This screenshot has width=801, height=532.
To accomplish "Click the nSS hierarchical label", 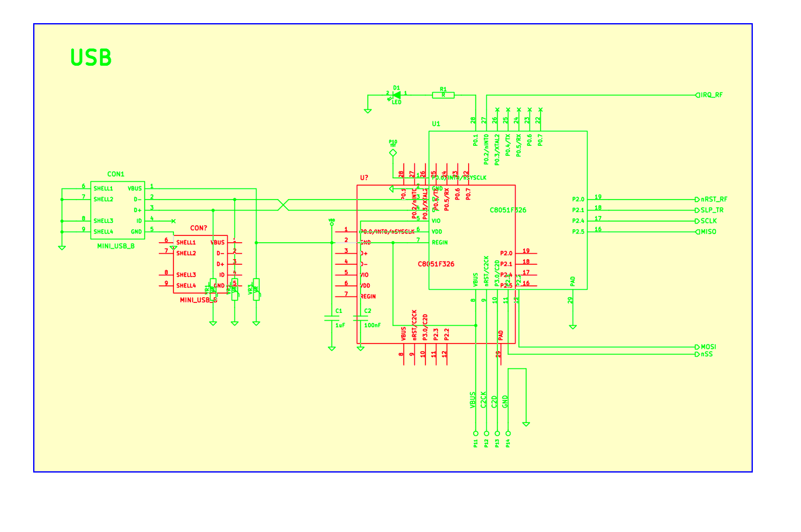I will (705, 354).
